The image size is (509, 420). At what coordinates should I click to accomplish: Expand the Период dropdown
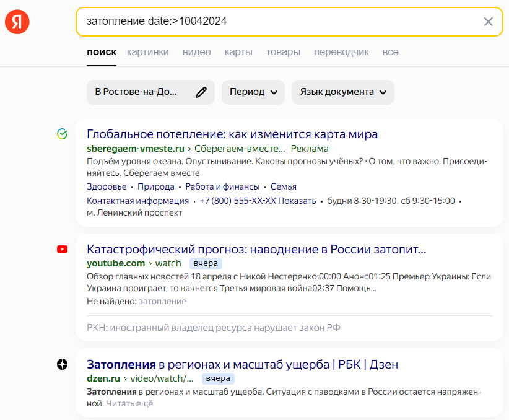tap(253, 92)
